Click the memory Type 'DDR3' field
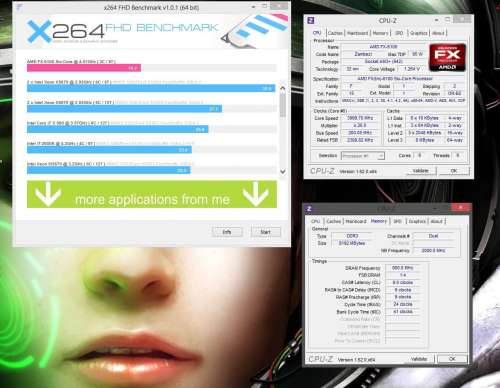Image resolution: width=500 pixels, height=388 pixels. [x=352, y=236]
